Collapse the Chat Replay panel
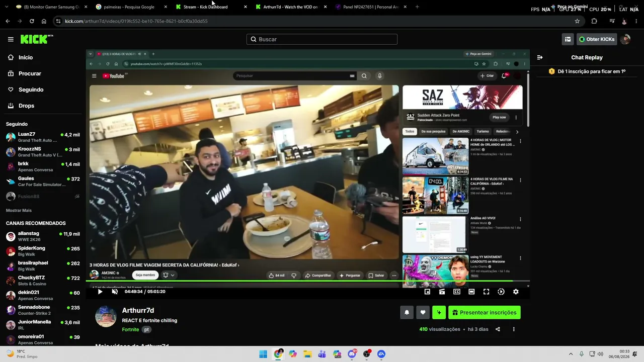Image resolution: width=644 pixels, height=362 pixels. point(540,57)
